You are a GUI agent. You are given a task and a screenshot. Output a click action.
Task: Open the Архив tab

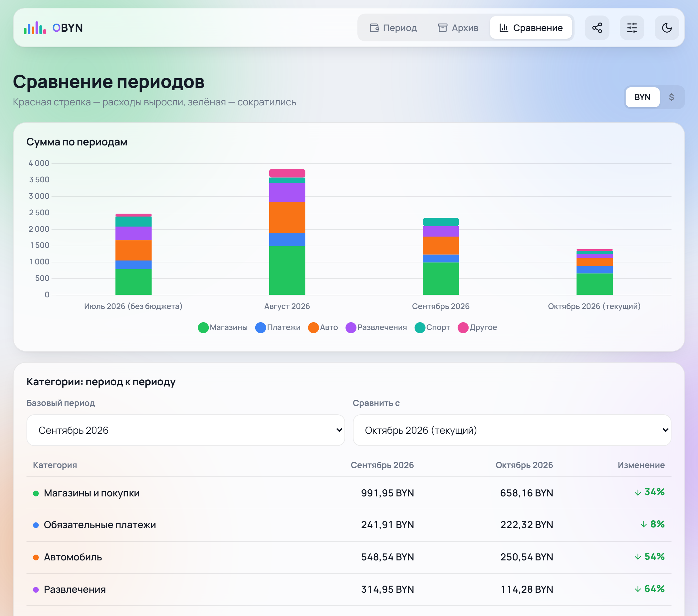pyautogui.click(x=458, y=28)
